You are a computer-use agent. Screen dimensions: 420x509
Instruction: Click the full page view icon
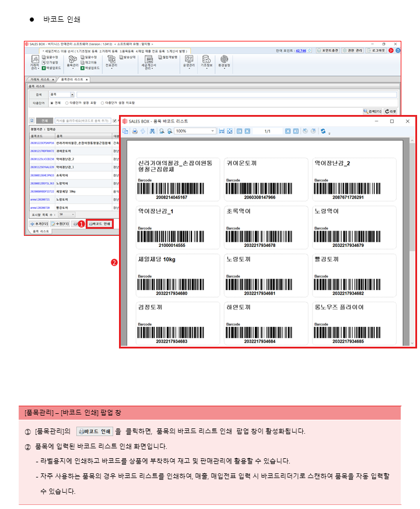pyautogui.click(x=230, y=131)
